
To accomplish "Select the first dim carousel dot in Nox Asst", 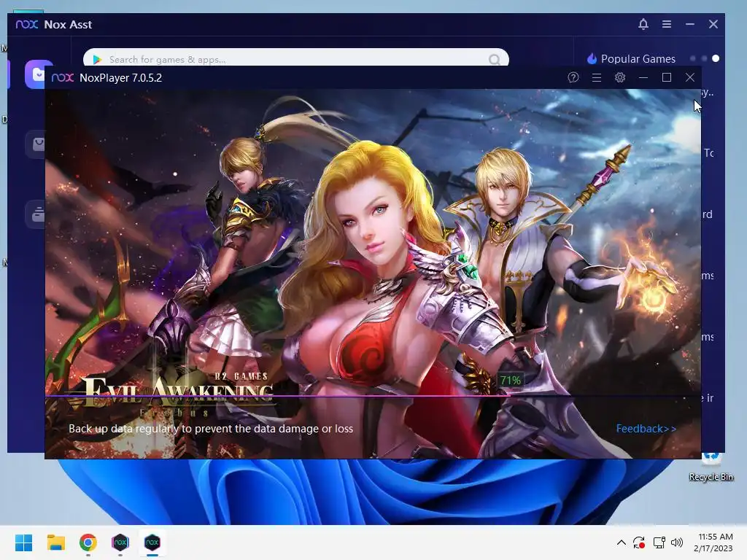I will pos(693,58).
